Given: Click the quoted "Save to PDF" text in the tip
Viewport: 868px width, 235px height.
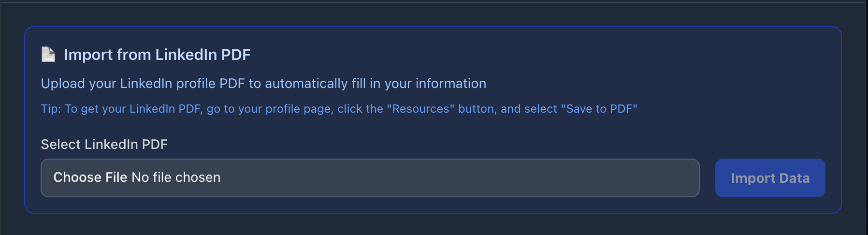Looking at the screenshot, I should 599,109.
